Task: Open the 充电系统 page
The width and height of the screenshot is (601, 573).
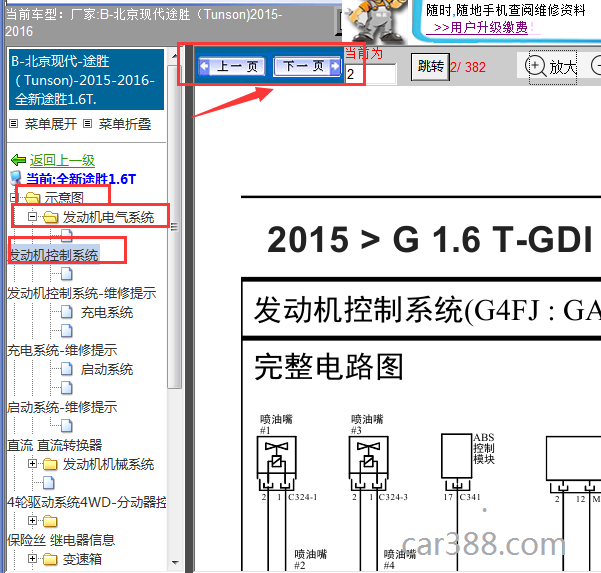Action: coord(107,312)
